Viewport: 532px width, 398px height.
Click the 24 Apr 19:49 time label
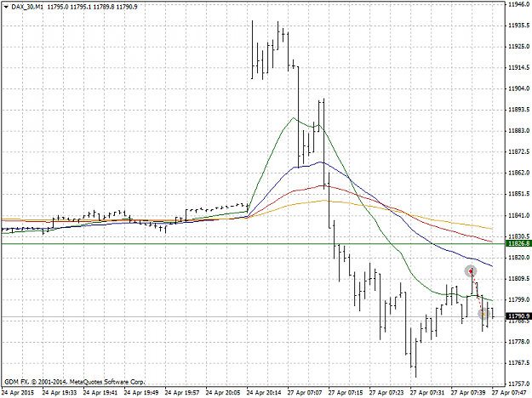click(x=141, y=393)
